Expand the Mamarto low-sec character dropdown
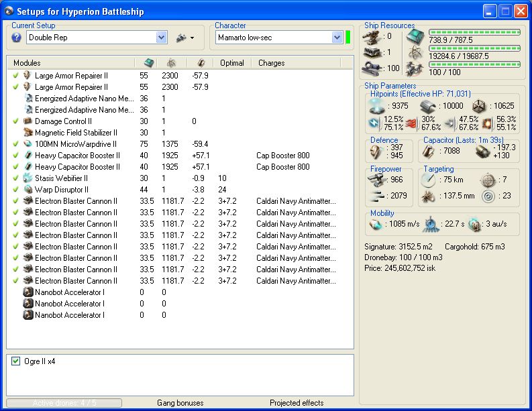The width and height of the screenshot is (532, 411). point(337,38)
